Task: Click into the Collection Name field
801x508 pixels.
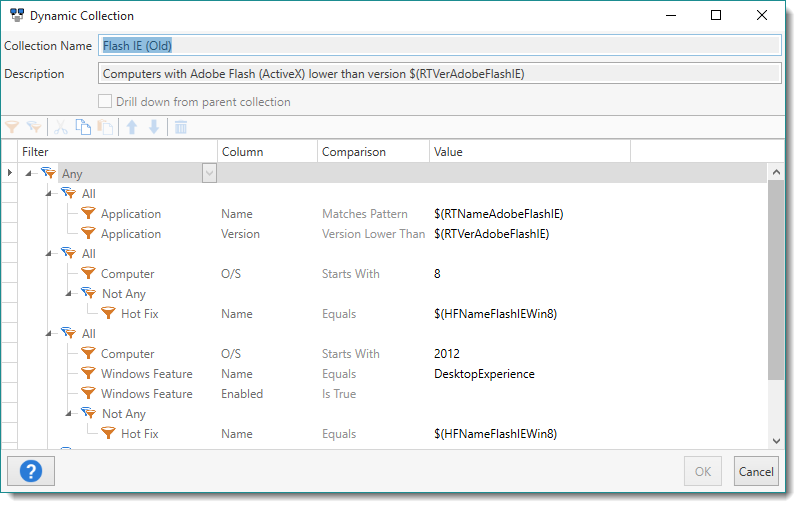Action: tap(439, 45)
